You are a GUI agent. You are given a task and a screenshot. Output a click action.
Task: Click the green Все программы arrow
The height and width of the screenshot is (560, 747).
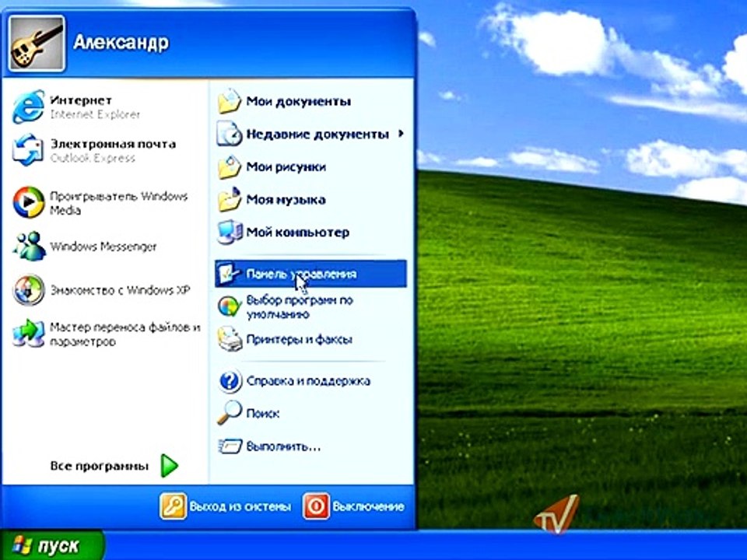(169, 466)
